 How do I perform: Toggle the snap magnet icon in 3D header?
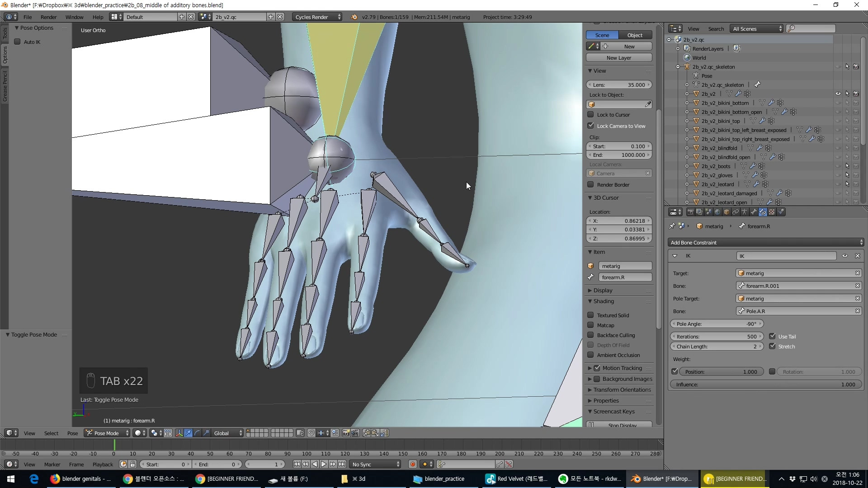pyautogui.click(x=311, y=433)
